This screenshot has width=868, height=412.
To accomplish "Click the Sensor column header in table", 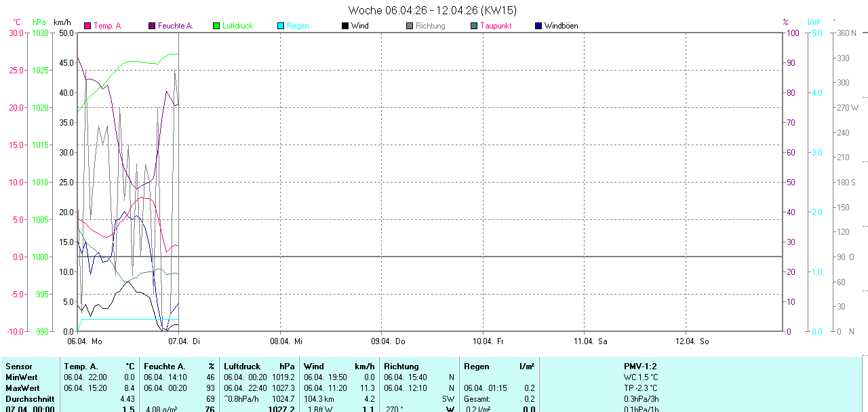I will pos(18,367).
